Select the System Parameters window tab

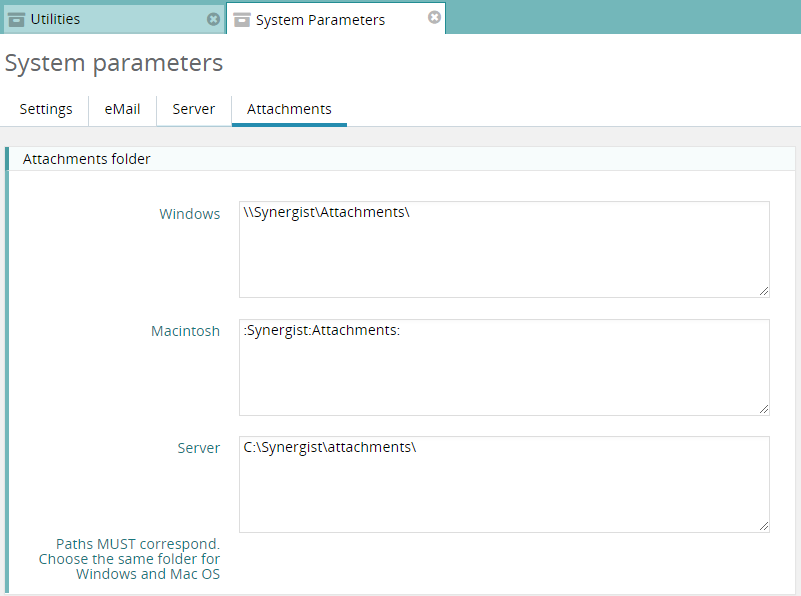tap(320, 19)
